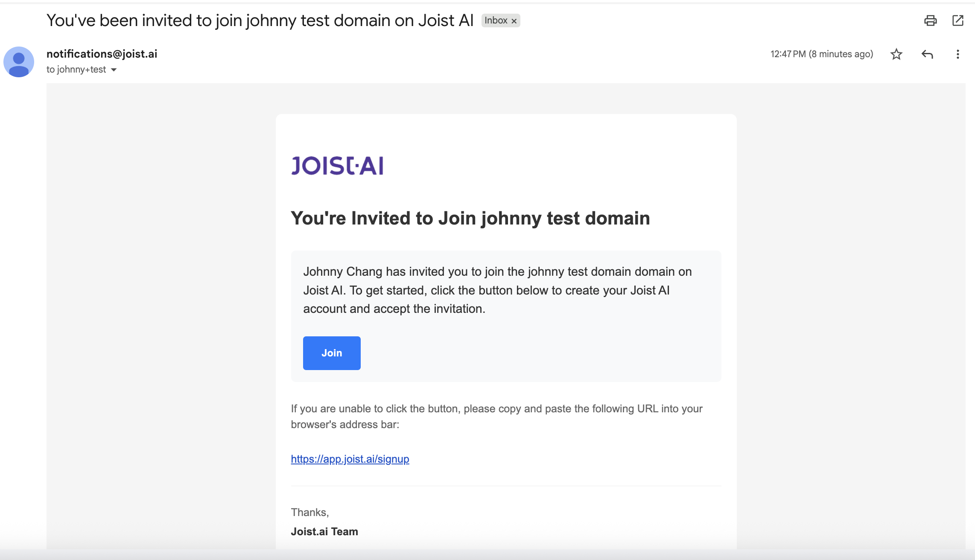975x560 pixels.
Task: Remove the Inbox label with its x
Action: point(514,21)
